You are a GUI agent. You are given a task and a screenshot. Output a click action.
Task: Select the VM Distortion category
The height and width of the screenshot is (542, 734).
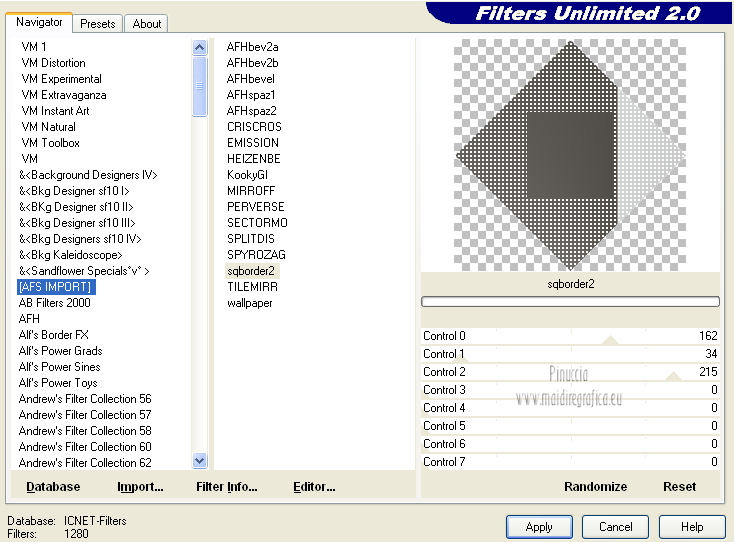point(53,63)
